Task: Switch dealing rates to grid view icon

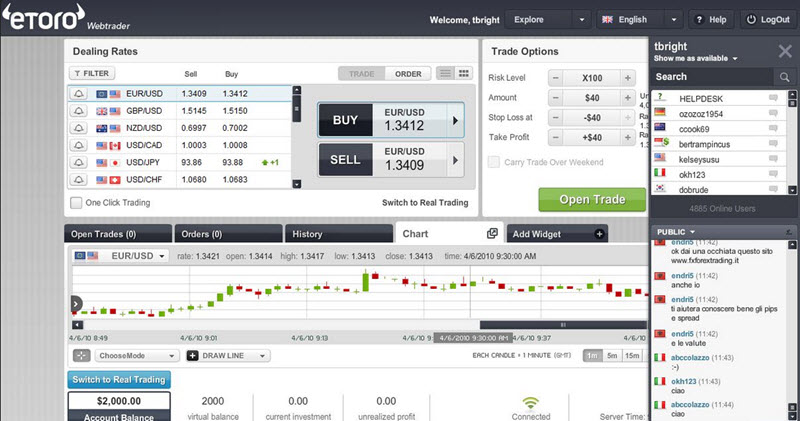Action: click(464, 73)
